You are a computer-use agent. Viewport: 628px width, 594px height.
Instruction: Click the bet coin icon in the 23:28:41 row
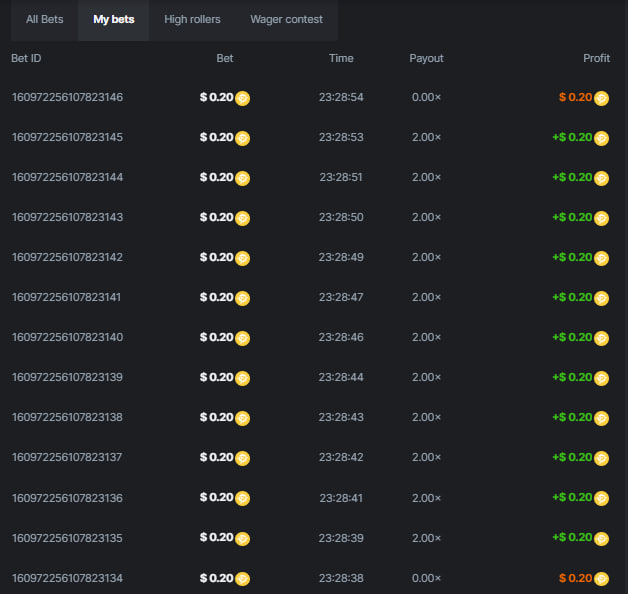tap(242, 498)
